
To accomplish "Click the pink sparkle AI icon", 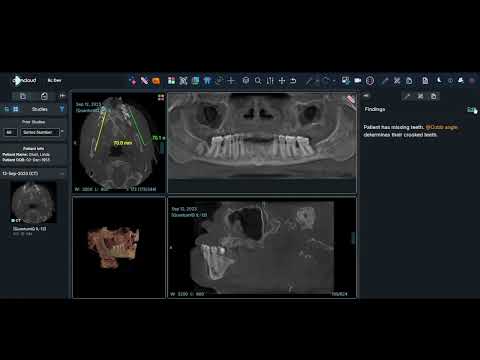I will click(133, 81).
